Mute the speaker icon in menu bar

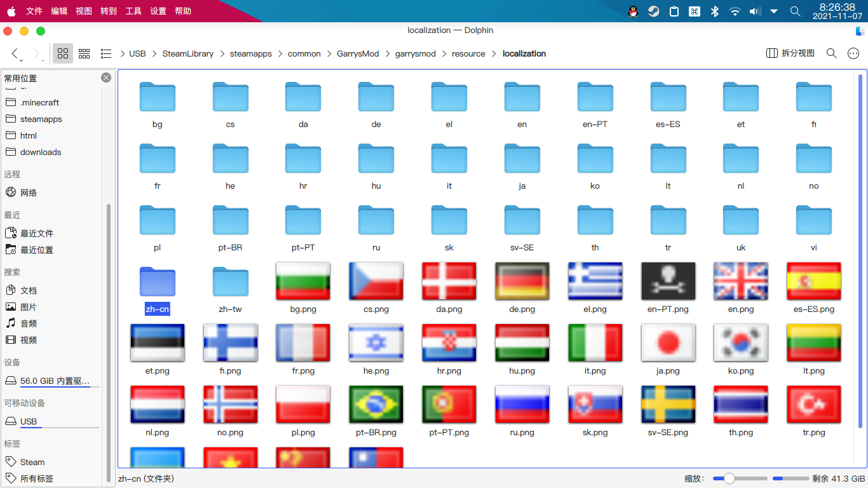coord(755,11)
